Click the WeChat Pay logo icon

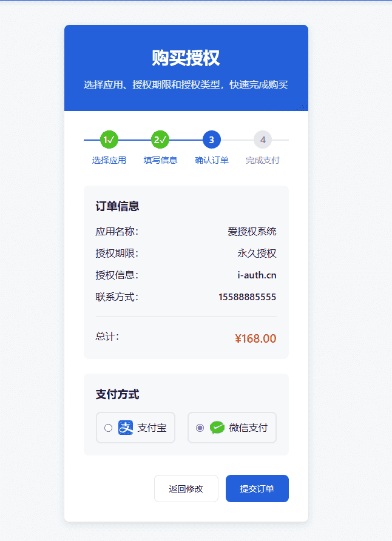pyautogui.click(x=217, y=428)
